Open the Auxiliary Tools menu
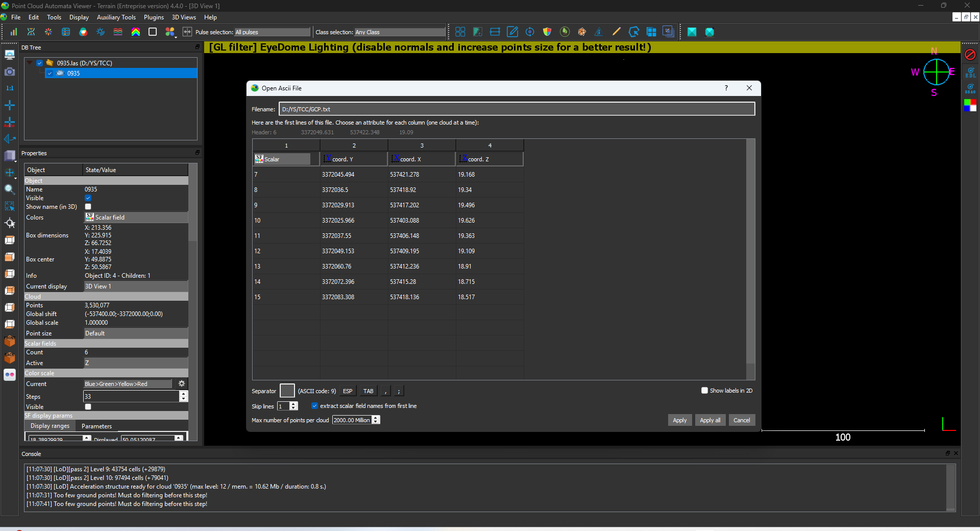This screenshot has height=531, width=980. 116,17
